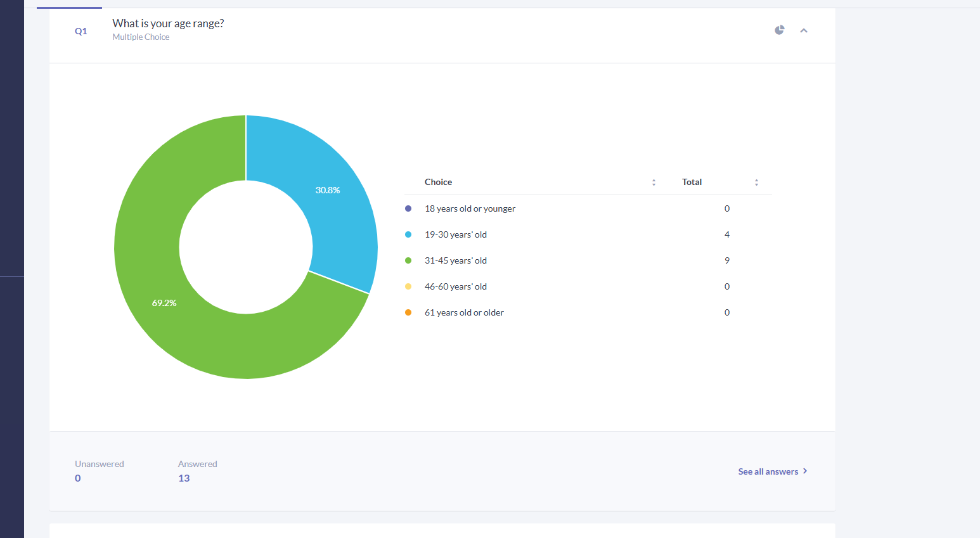Select the '19-30 years' old' choice row

coord(588,234)
